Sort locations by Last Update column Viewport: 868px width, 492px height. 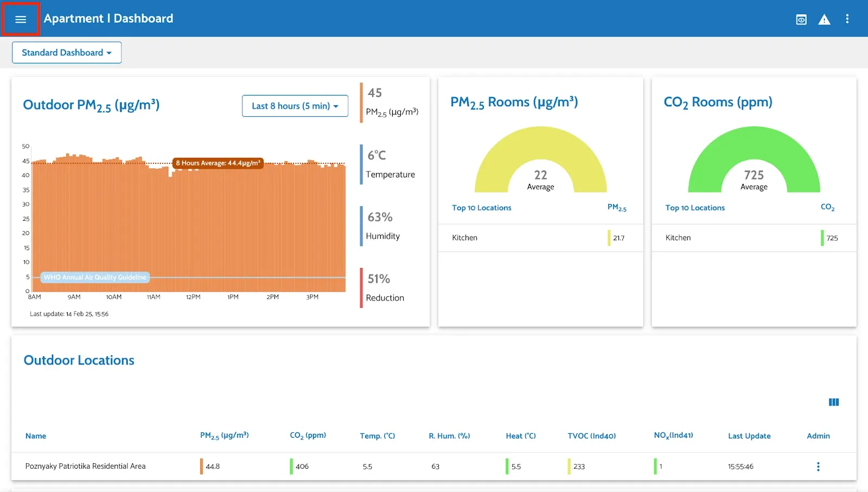pos(749,436)
